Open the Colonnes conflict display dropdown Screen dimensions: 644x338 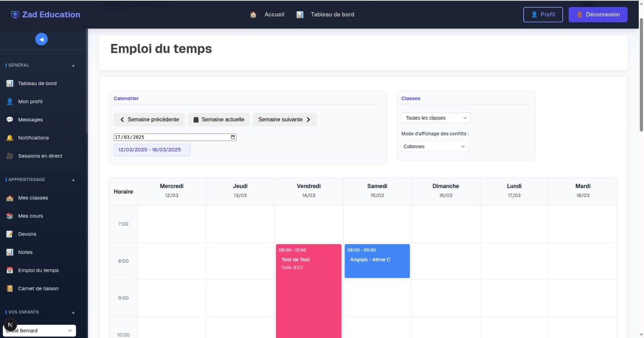click(x=434, y=147)
